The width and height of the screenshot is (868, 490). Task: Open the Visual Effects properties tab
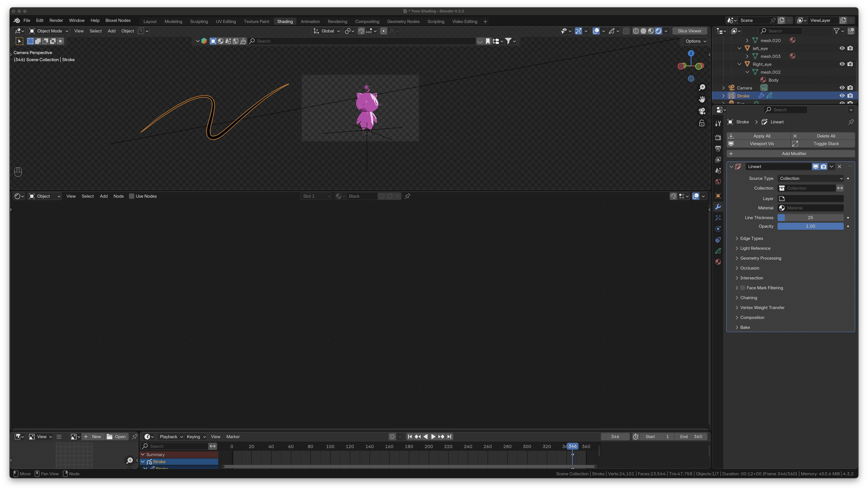[718, 218]
